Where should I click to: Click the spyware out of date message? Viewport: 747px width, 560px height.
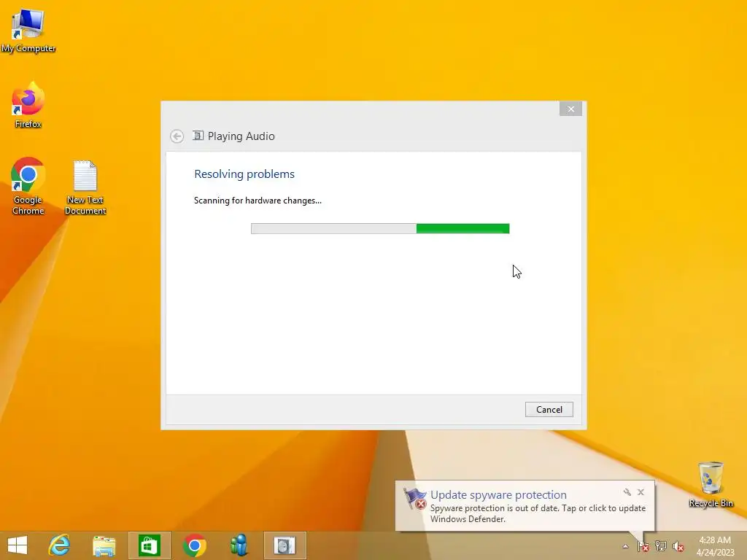pyautogui.click(x=538, y=513)
